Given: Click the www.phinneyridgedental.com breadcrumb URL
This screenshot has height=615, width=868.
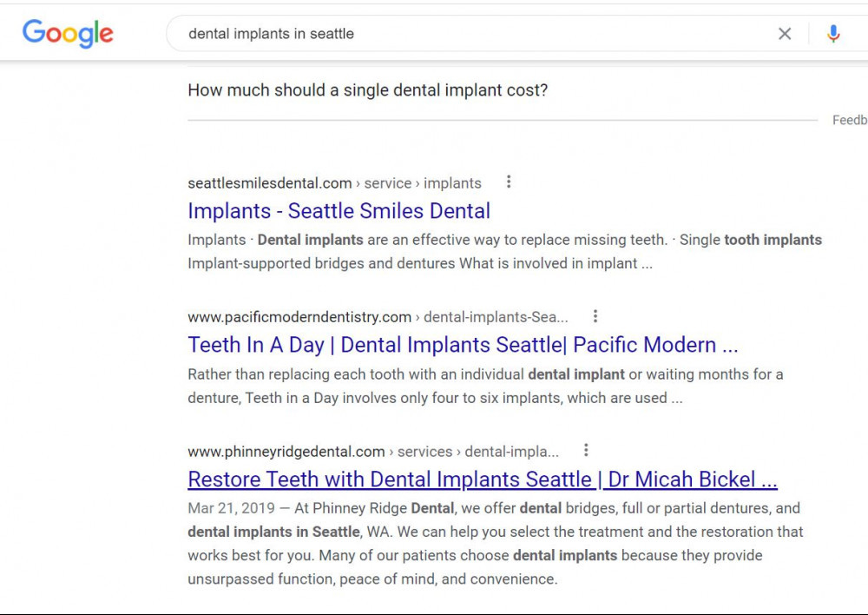Looking at the screenshot, I should [373, 452].
